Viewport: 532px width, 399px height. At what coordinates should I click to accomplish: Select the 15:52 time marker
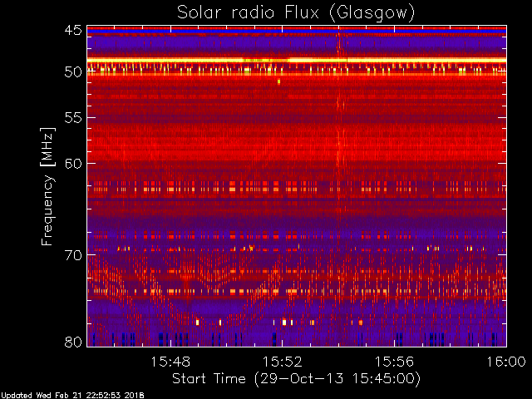tap(283, 362)
